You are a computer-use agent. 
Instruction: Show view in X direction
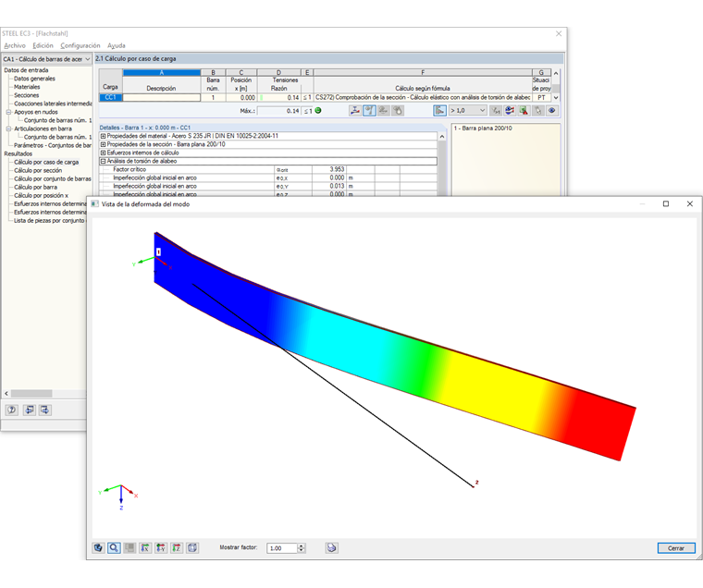tap(145, 547)
